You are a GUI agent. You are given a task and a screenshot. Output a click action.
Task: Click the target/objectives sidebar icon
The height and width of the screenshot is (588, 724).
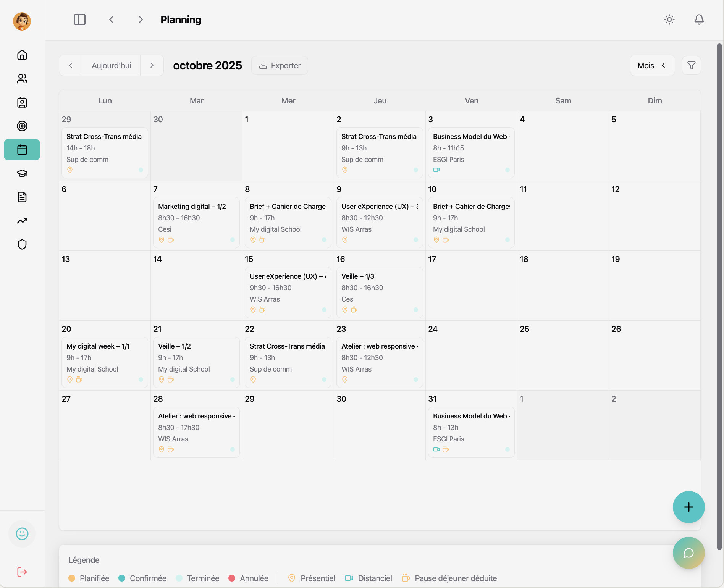[x=22, y=126]
